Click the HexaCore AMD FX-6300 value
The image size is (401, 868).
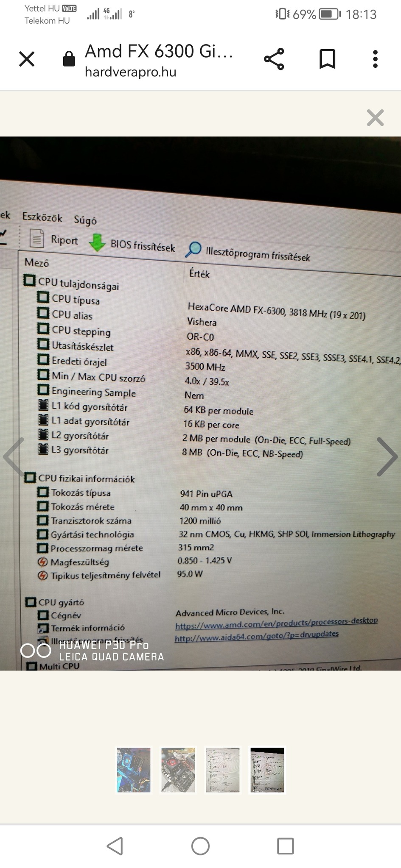[276, 310]
